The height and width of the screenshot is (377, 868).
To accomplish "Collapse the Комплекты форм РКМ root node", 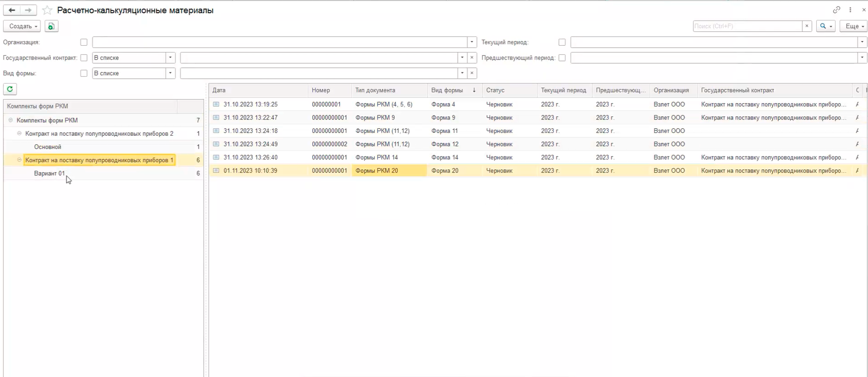I will click(11, 120).
